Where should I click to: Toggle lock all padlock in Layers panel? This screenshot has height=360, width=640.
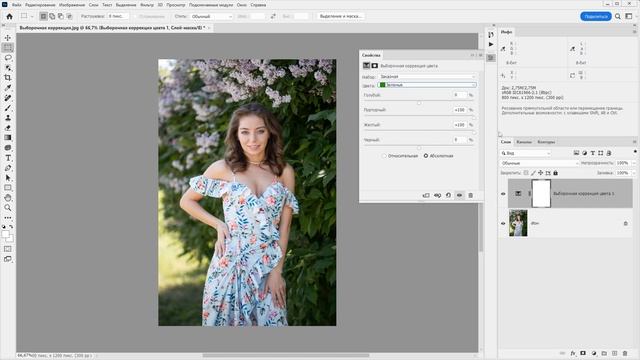[x=556, y=173]
